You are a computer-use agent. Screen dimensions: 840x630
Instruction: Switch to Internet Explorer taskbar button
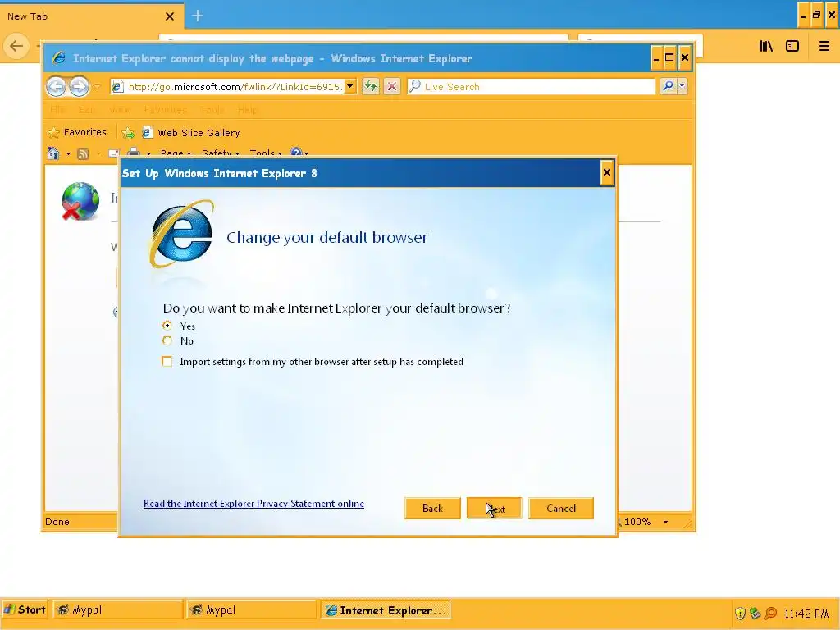coord(386,609)
